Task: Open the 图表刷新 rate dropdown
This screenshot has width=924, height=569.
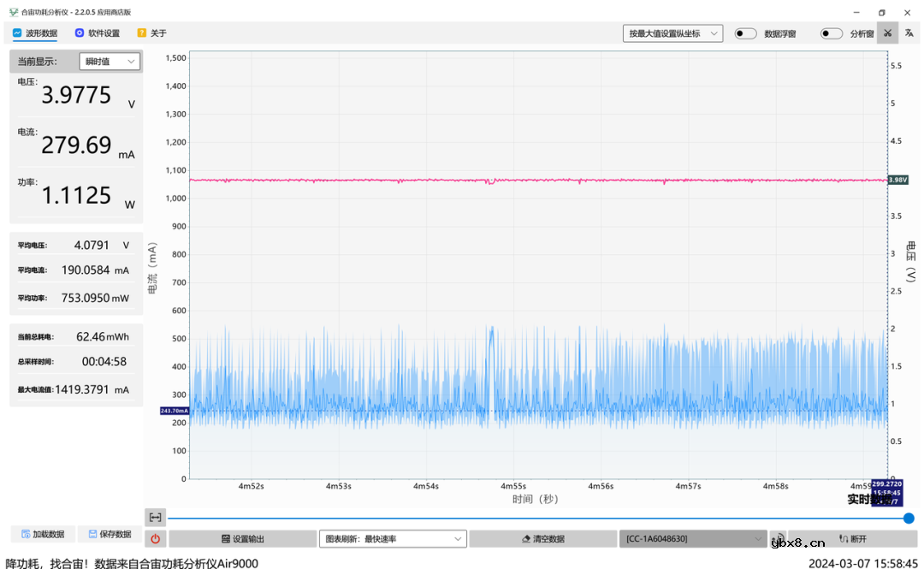Action: tap(392, 539)
